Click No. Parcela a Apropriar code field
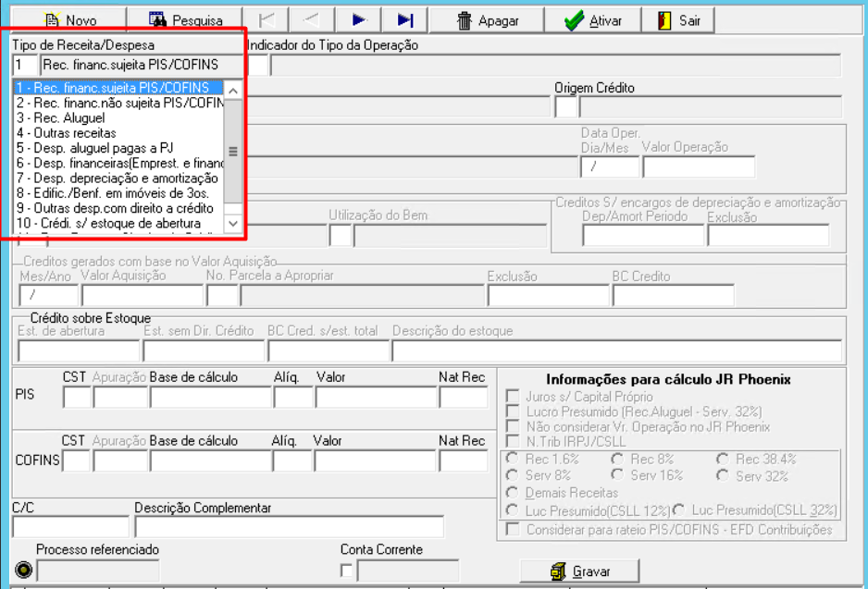 222,295
